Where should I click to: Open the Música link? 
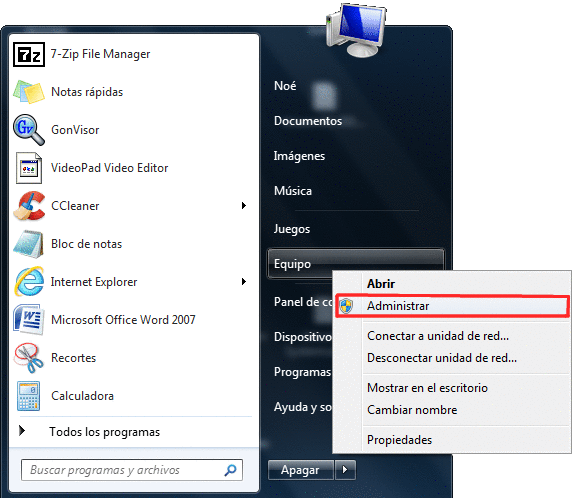293,191
